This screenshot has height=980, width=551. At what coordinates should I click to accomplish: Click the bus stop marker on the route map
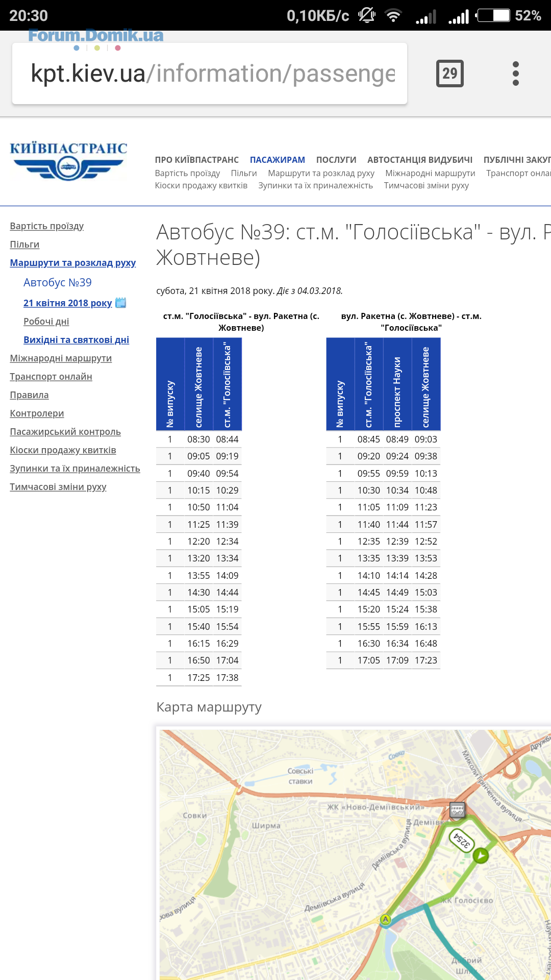457,810
